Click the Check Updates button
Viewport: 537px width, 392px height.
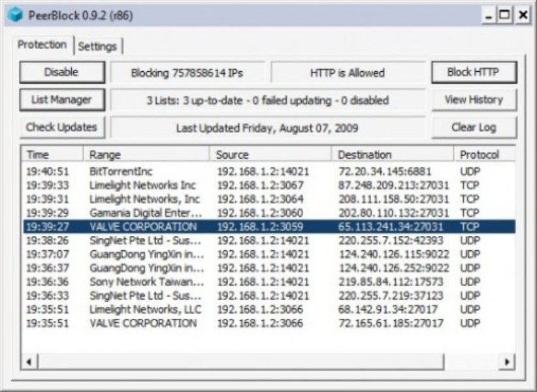[x=61, y=127]
